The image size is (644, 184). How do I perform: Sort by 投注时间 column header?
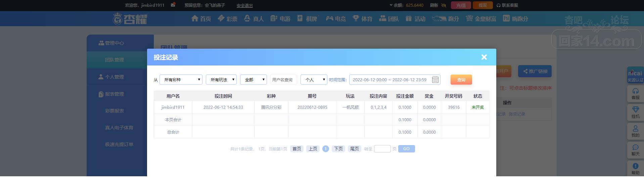tap(223, 96)
